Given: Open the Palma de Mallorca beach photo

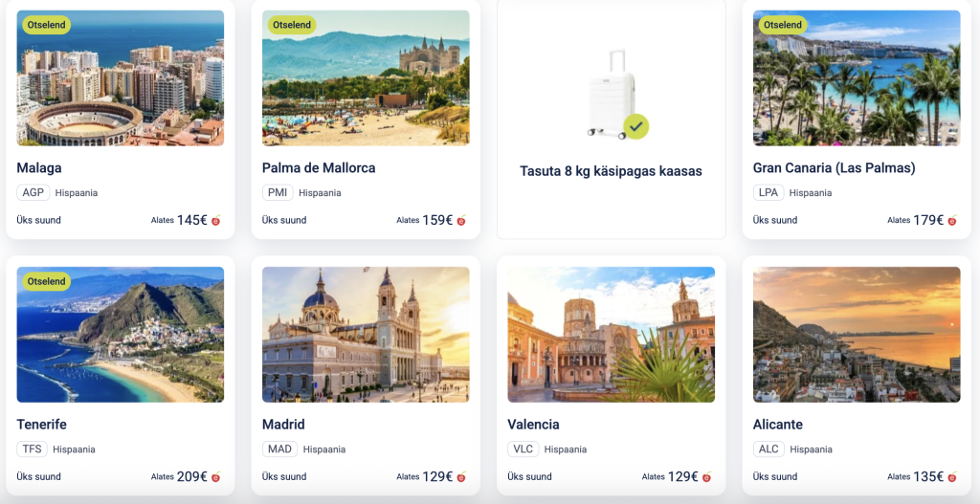Looking at the screenshot, I should click(x=366, y=78).
